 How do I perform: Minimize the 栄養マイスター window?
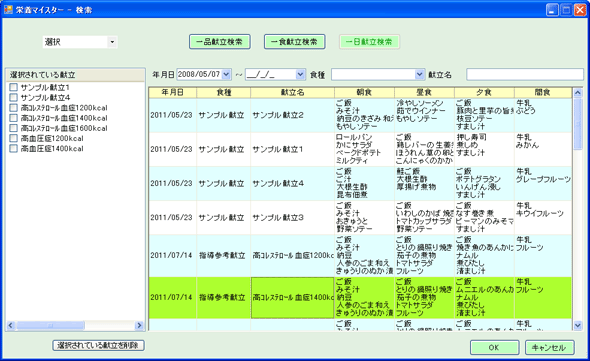pyautogui.click(x=552, y=10)
